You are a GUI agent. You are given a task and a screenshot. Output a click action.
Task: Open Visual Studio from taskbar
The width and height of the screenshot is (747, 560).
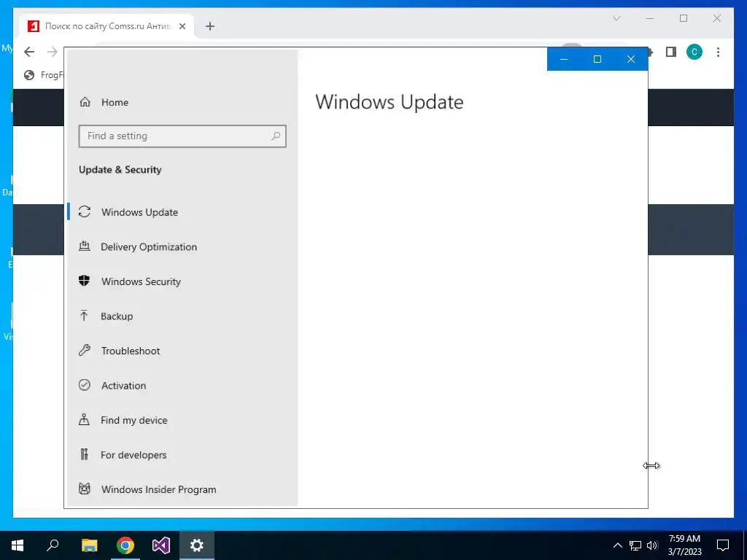tap(161, 545)
